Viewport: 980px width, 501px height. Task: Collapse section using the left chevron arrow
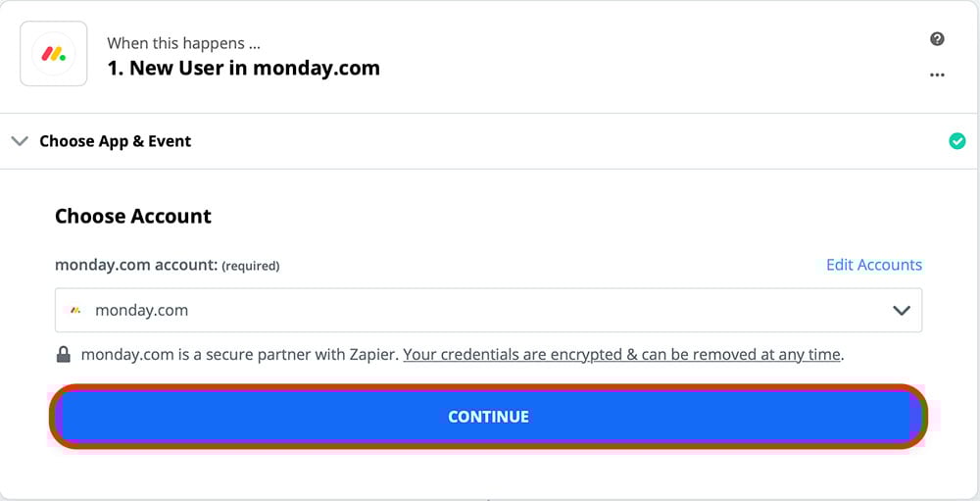coord(20,141)
